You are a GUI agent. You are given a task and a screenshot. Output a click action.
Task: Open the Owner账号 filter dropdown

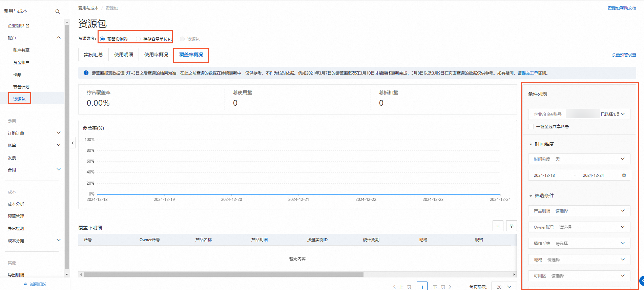(579, 227)
